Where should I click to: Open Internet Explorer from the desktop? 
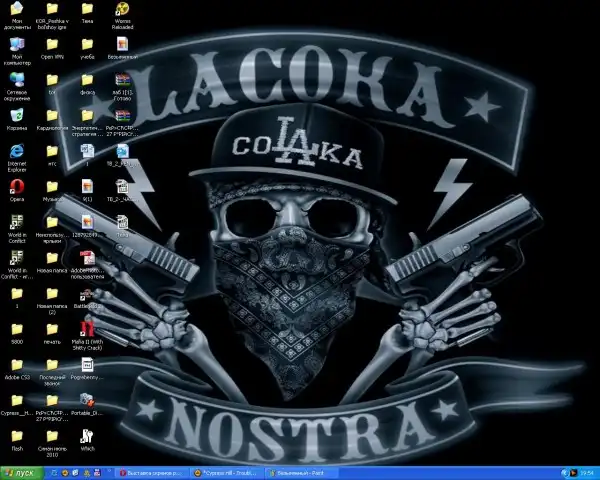point(17,150)
